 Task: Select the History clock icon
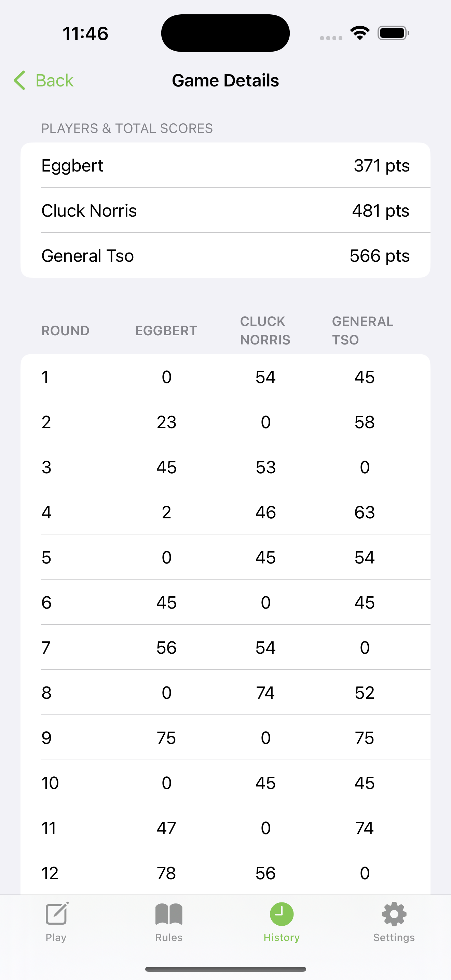coord(282,914)
